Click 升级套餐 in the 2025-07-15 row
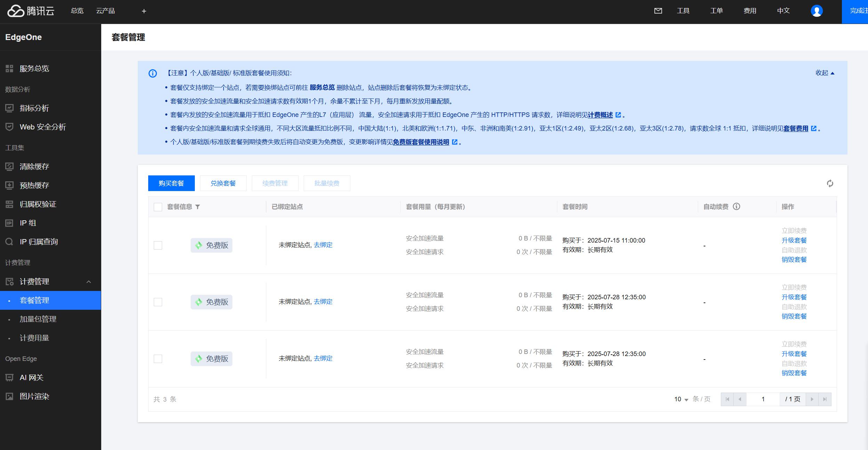Screen dimensions: 868x450 [x=794, y=240]
